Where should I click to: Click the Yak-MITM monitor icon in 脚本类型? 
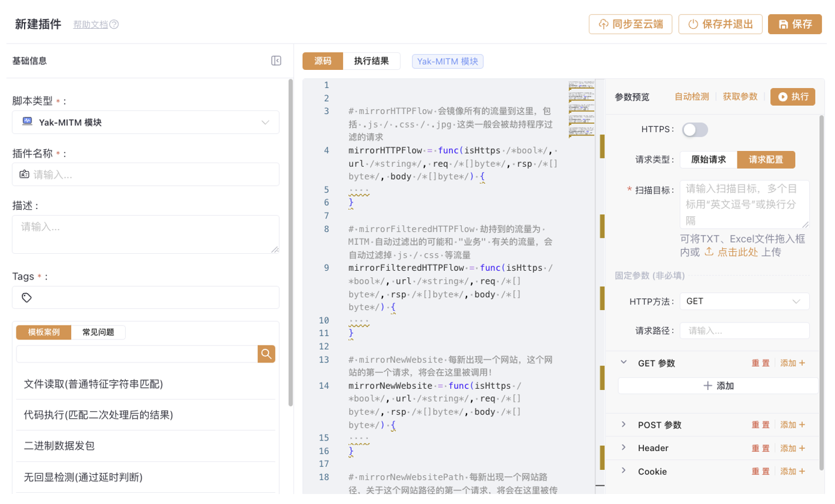[27, 122]
